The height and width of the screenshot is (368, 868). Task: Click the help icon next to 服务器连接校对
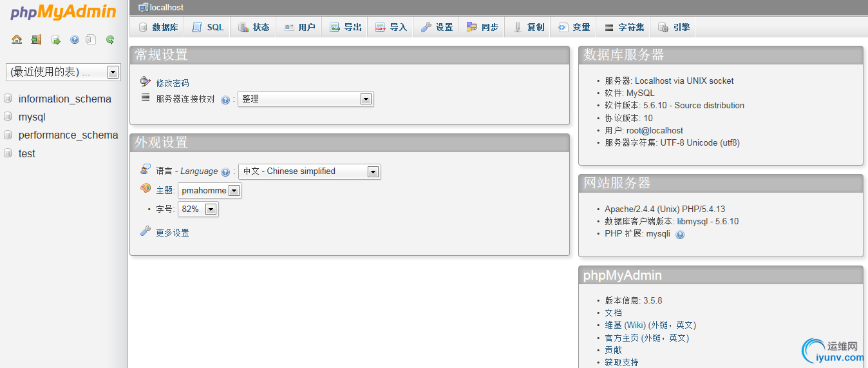[225, 100]
